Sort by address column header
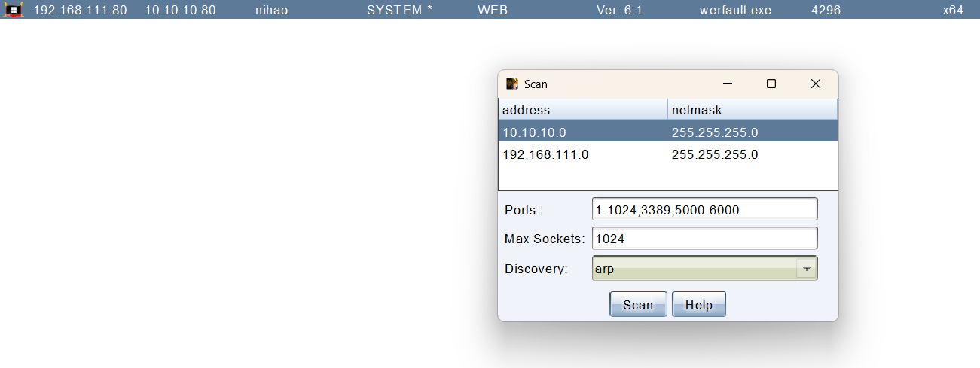This screenshot has height=368, width=980. point(582,110)
